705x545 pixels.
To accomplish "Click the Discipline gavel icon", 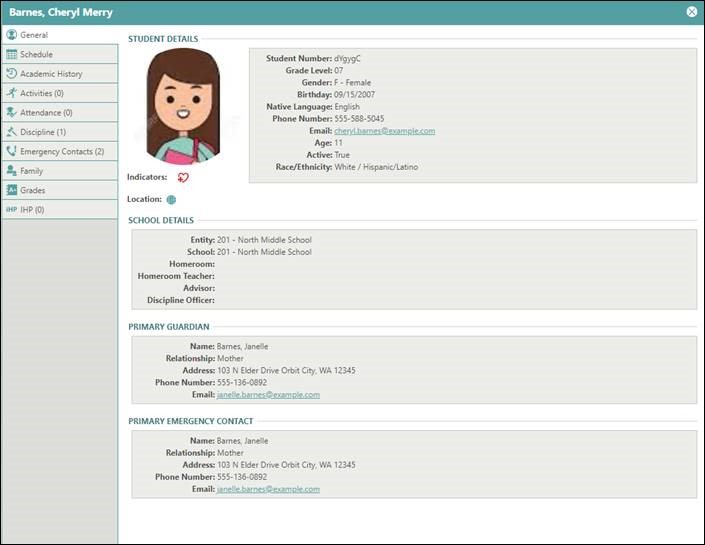I will (x=12, y=132).
